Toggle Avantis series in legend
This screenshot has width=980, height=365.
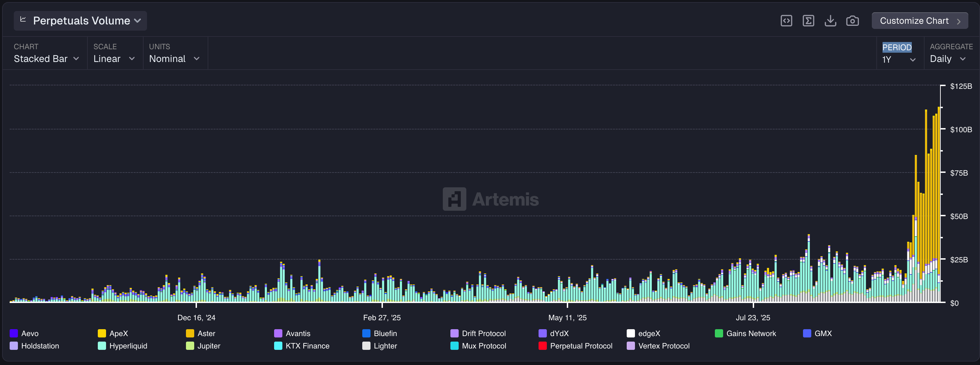(292, 333)
